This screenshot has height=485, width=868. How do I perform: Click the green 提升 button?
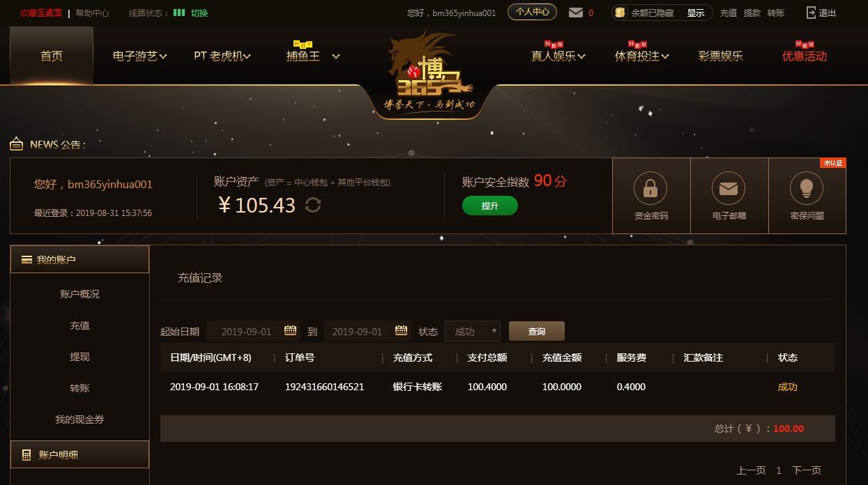pyautogui.click(x=490, y=206)
